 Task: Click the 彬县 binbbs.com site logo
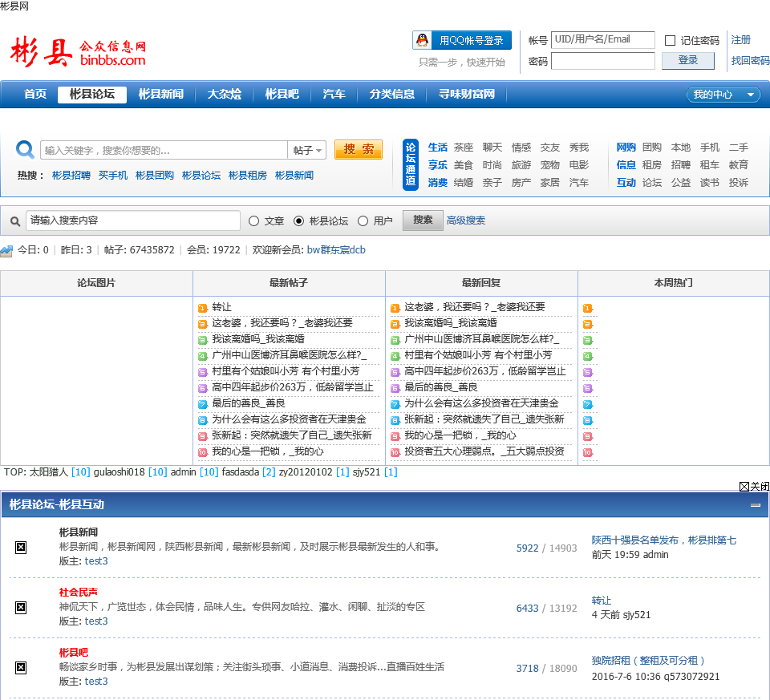click(78, 53)
